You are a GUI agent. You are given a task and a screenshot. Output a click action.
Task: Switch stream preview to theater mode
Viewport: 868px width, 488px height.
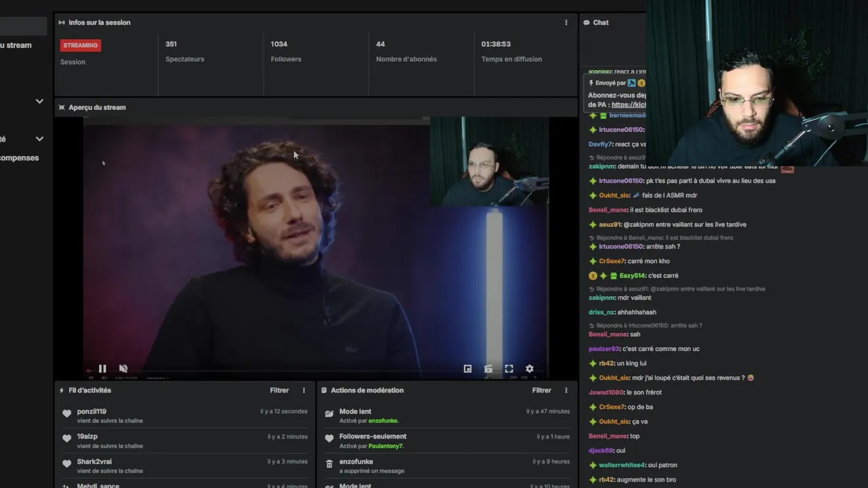pos(488,369)
